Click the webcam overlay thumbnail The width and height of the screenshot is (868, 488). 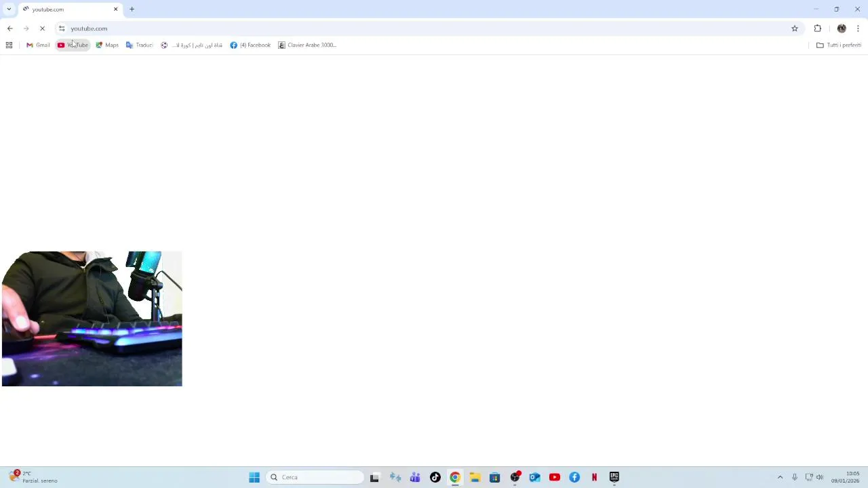[x=92, y=319]
